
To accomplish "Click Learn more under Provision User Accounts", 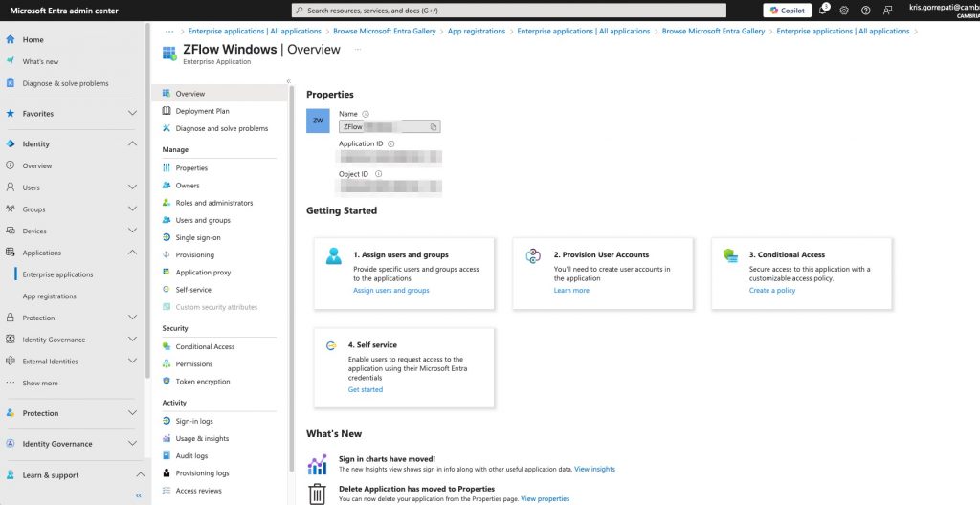I will pyautogui.click(x=571, y=290).
